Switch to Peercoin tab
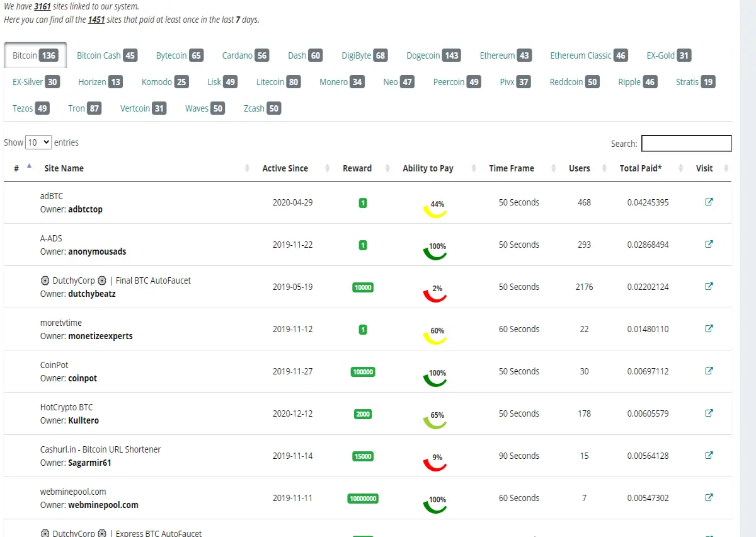The image size is (756, 537). 457,82
